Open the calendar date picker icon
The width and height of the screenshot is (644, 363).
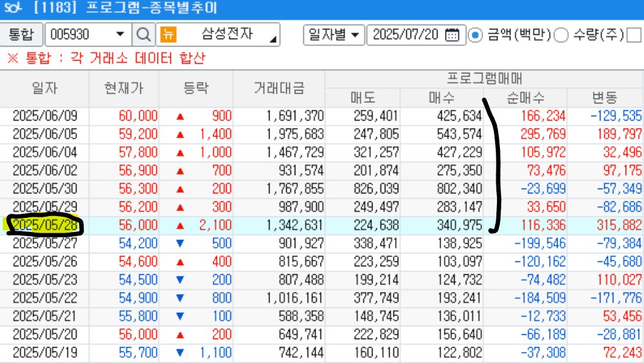click(x=452, y=35)
